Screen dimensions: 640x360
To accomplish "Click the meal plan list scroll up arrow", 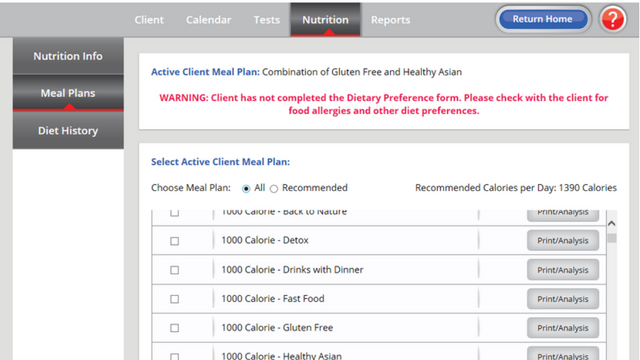I will [x=611, y=223].
